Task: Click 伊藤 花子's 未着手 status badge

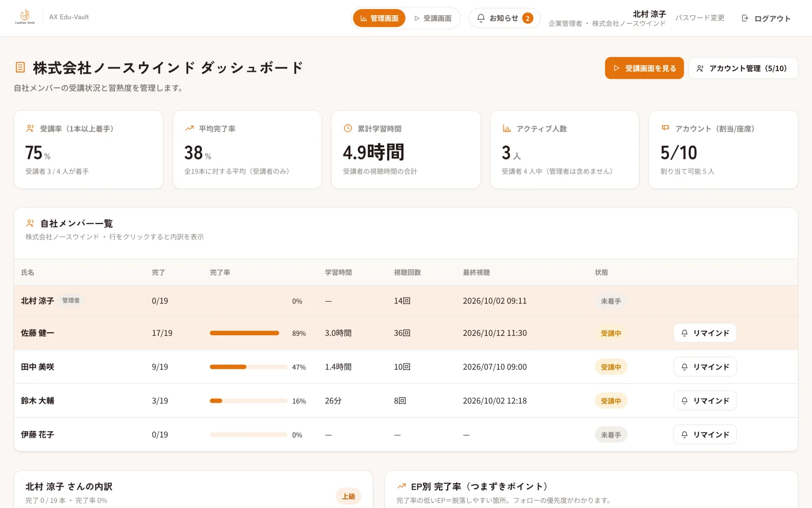Action: [611, 435]
